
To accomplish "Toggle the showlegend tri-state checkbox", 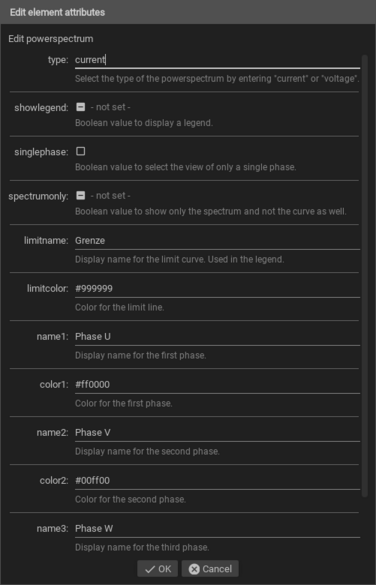I will point(81,107).
